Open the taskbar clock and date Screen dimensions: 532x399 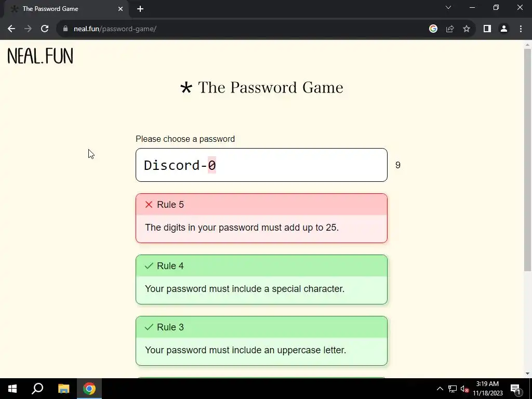[487, 389]
